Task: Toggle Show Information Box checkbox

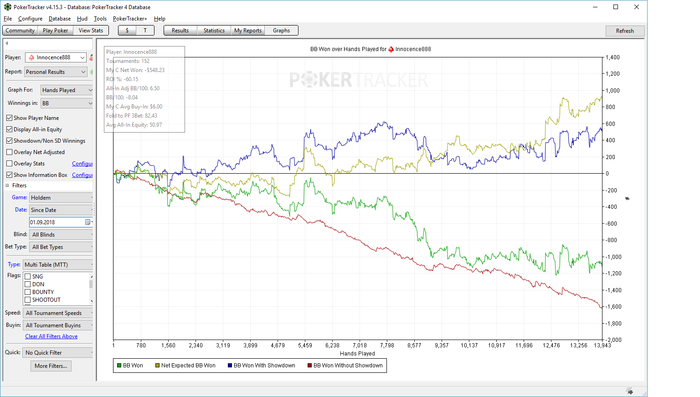Action: pyautogui.click(x=9, y=175)
